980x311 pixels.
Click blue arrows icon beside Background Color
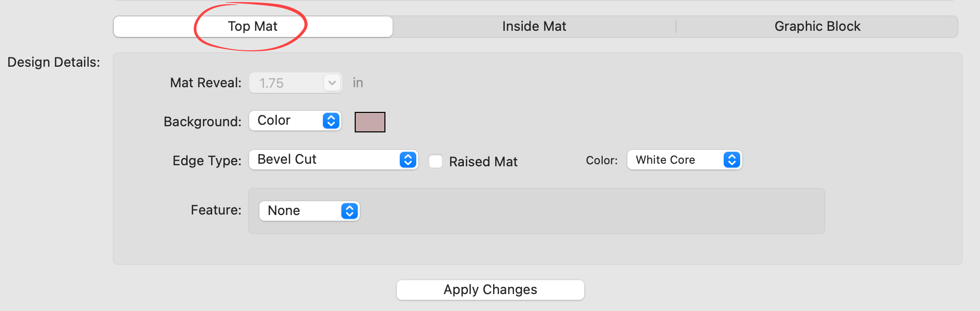point(331,121)
